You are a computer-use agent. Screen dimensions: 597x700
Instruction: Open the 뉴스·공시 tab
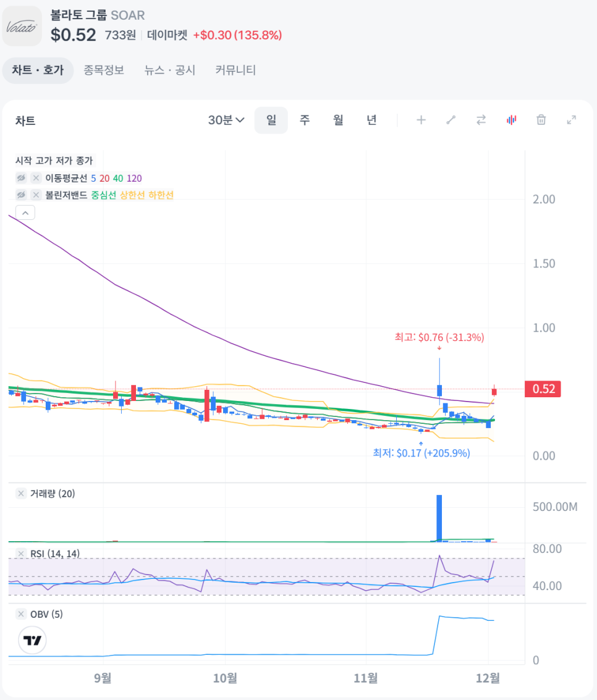(170, 70)
